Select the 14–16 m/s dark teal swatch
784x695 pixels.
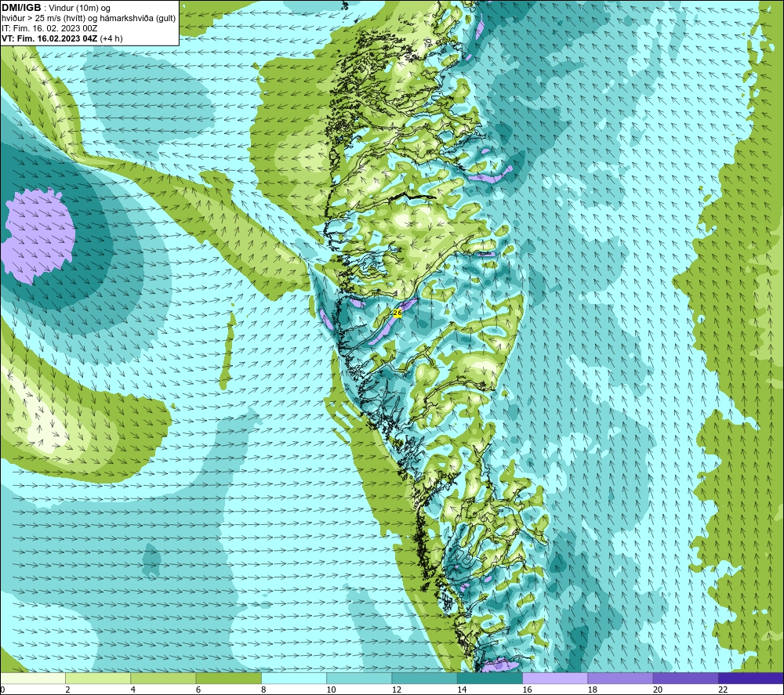(x=490, y=679)
